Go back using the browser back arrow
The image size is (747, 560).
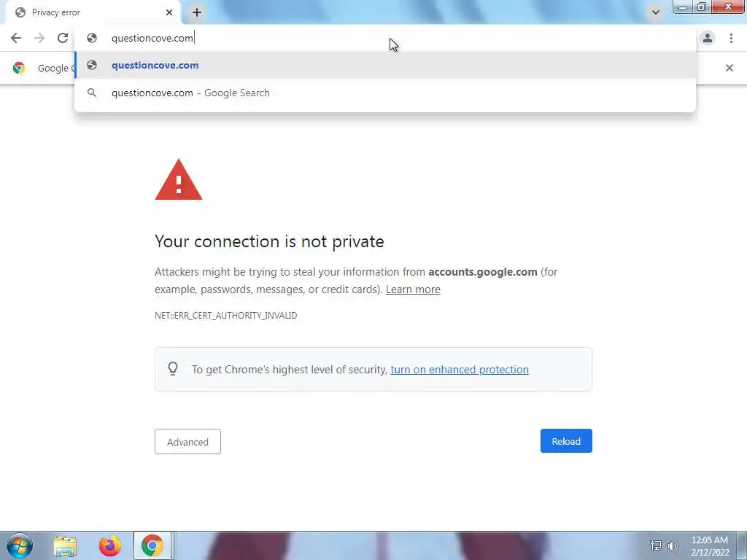point(16,38)
